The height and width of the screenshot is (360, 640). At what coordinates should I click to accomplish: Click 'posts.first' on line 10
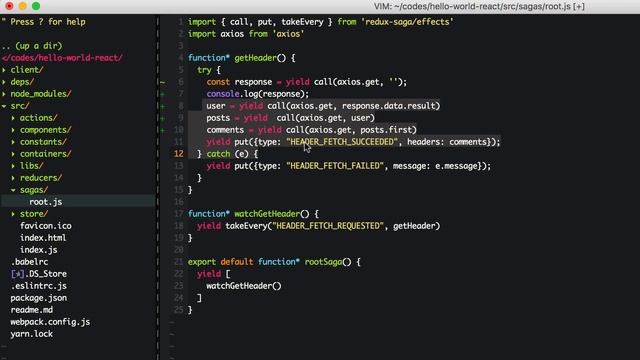(x=387, y=130)
